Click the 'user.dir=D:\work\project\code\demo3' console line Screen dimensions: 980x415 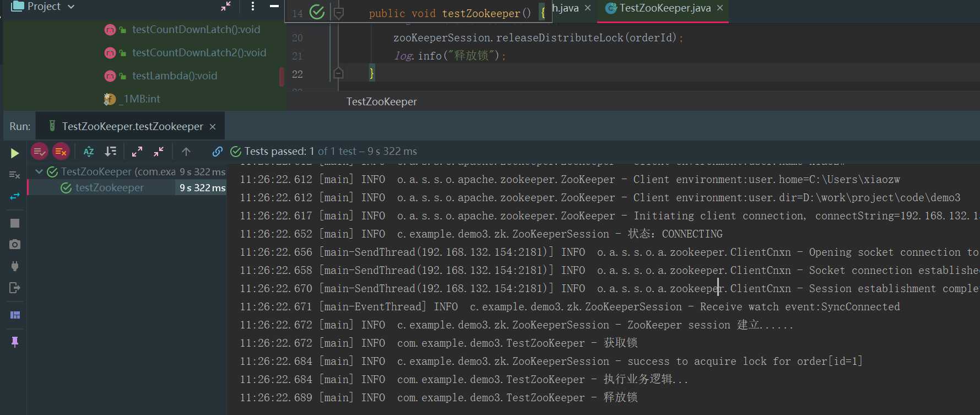click(600, 198)
